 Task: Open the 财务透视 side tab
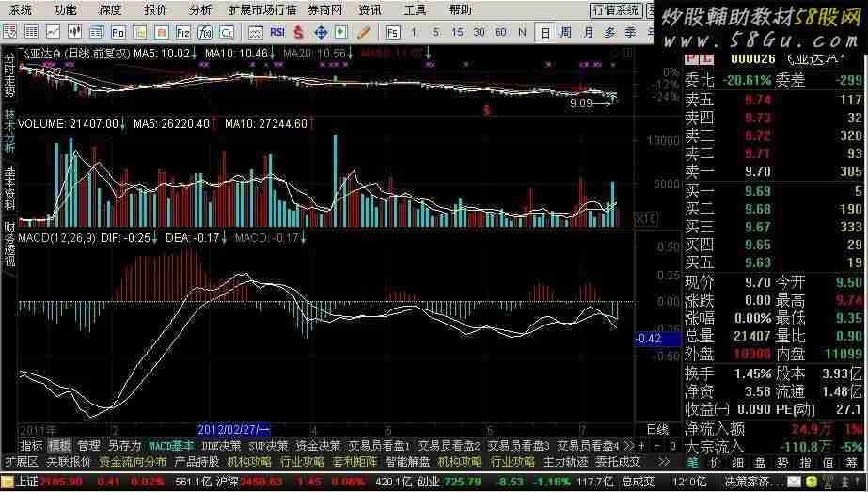(10, 244)
